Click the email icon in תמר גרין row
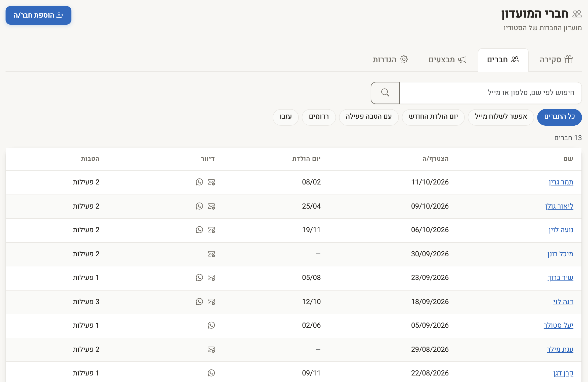Screen dimensions: 588x382 click(211, 182)
